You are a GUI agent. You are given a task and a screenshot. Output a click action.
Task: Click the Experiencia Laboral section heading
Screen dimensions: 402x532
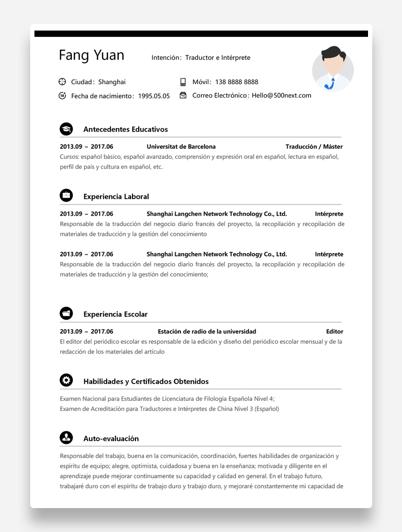click(116, 196)
